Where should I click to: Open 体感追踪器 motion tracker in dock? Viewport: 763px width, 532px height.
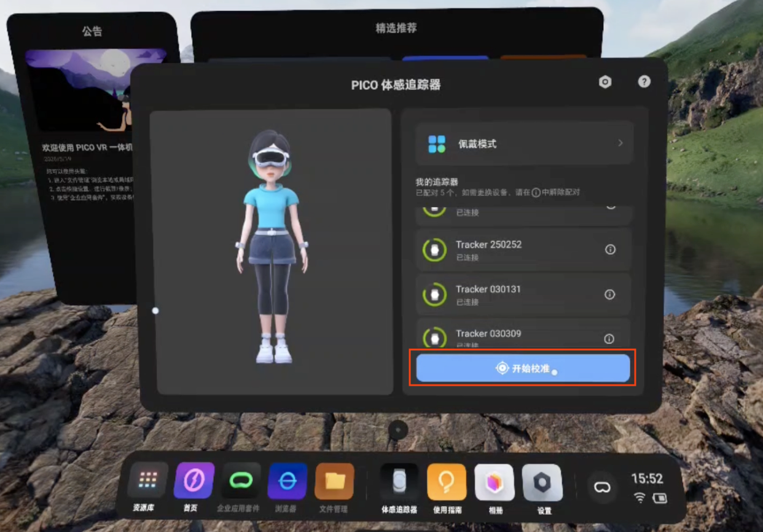click(399, 482)
